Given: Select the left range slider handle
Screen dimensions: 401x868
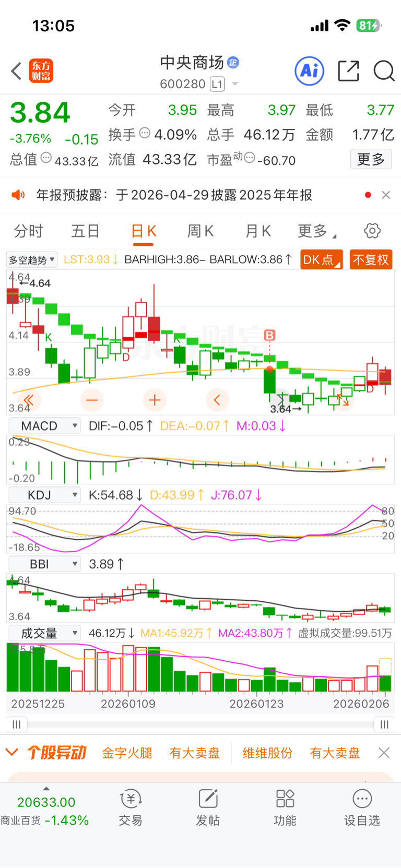Looking at the screenshot, I should pos(17,724).
